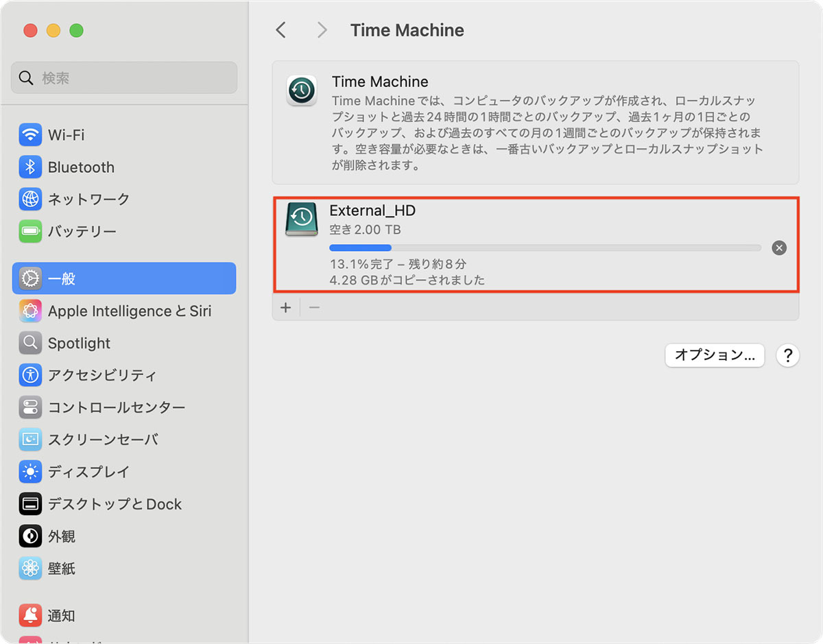823x644 pixels.
Task: Click the Time Machine clock icon in header card
Action: click(x=302, y=91)
